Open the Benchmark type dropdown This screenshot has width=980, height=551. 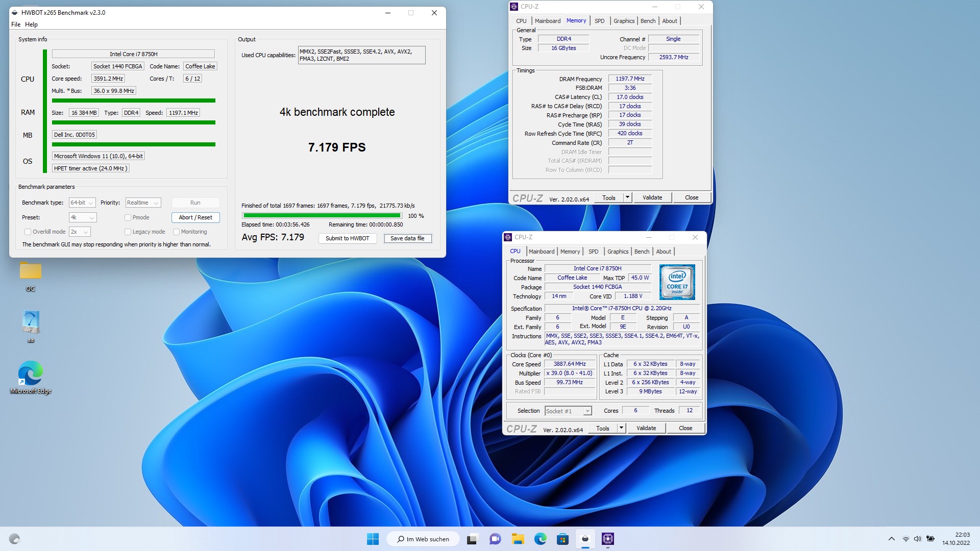pos(82,203)
